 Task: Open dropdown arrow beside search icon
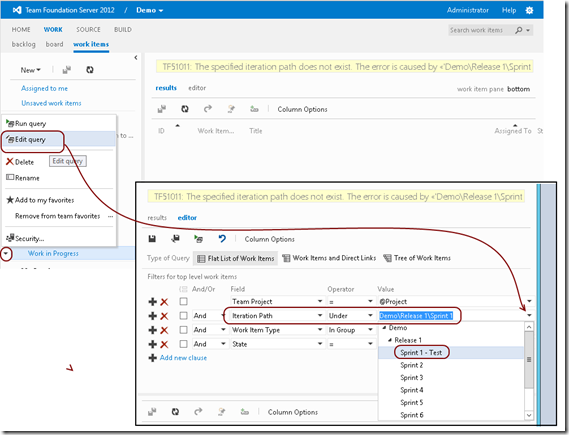[x=528, y=30]
